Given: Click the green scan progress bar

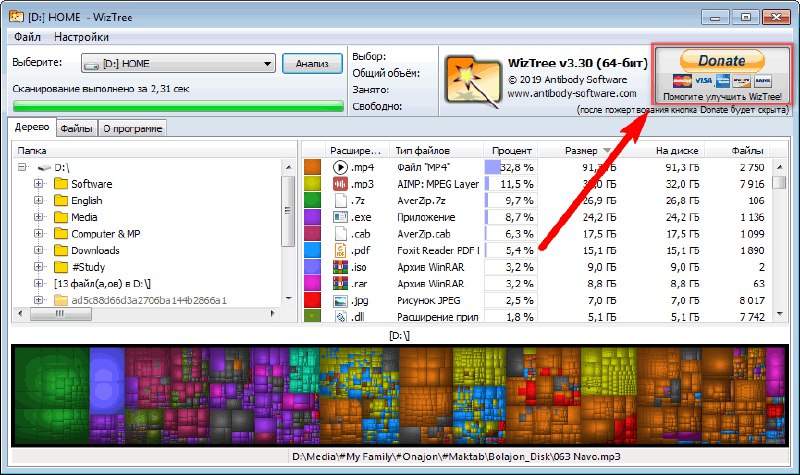Looking at the screenshot, I should (178, 106).
